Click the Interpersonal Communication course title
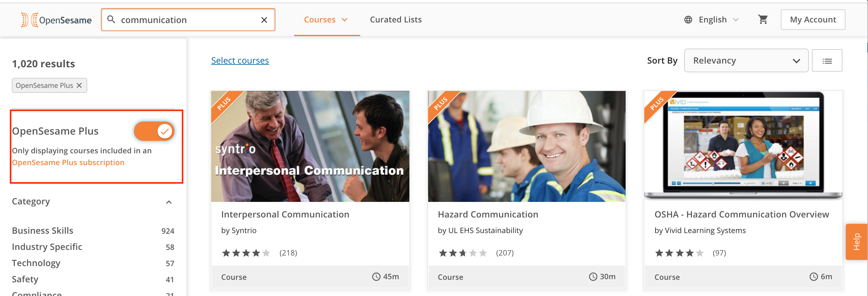 pyautogui.click(x=285, y=214)
